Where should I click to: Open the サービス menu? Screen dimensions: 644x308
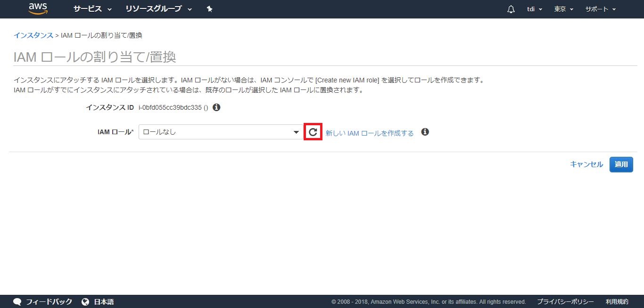92,9
